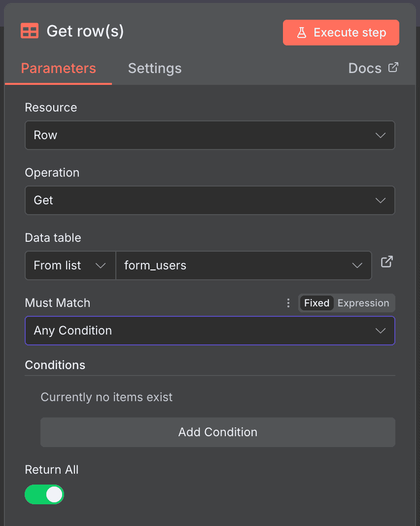The image size is (420, 526).
Task: Select the Parameters tab
Action: (x=58, y=68)
